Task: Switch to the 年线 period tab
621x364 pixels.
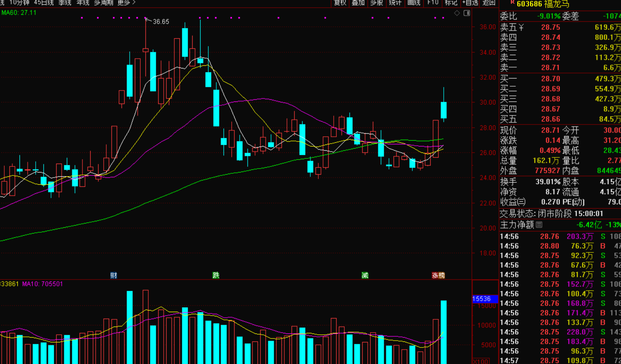Action: click(x=83, y=3)
